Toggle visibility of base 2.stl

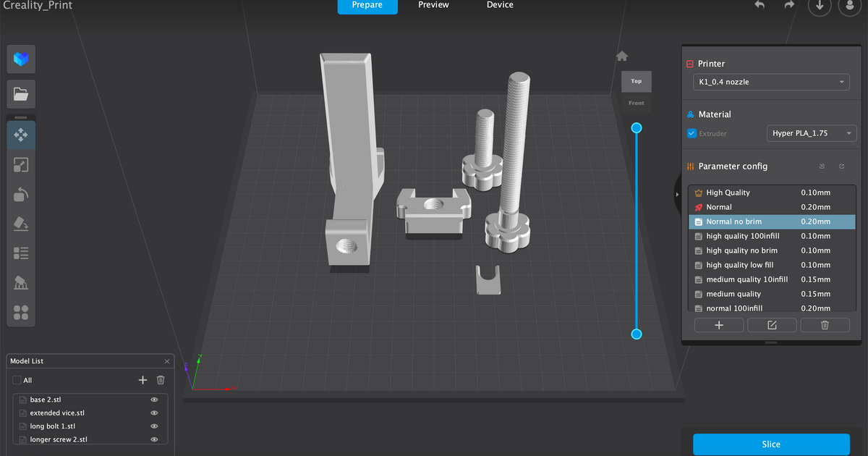pos(154,399)
